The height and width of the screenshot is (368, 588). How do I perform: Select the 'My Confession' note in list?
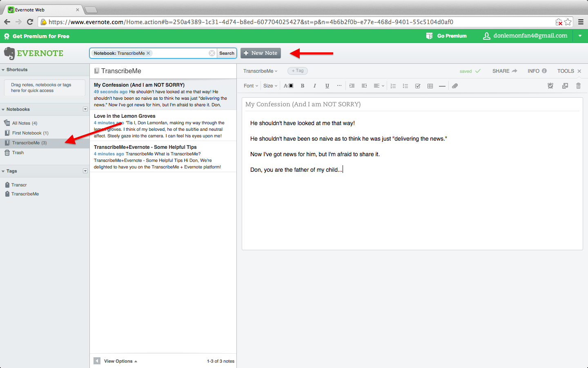163,94
